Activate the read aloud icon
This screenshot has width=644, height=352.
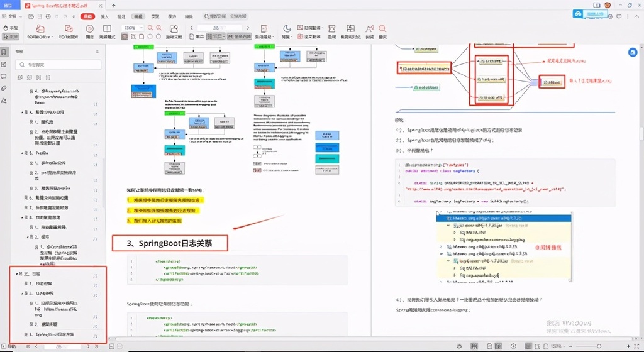(370, 31)
